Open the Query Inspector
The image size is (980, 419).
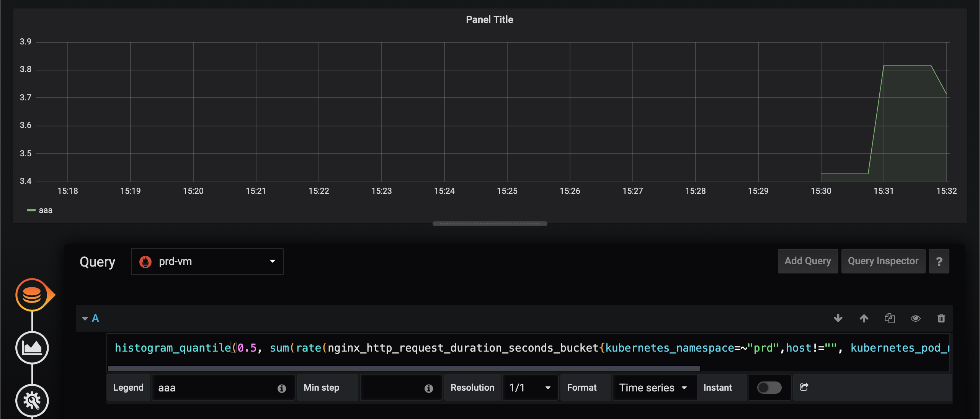coord(883,261)
